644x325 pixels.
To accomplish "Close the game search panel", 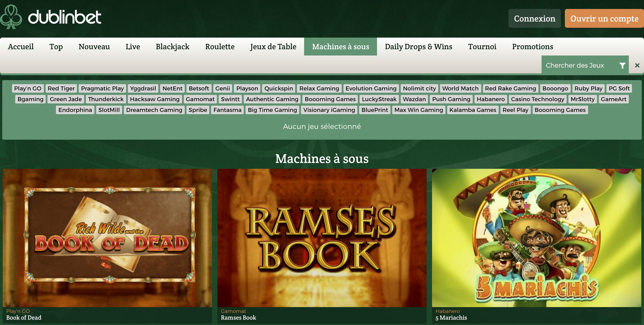I will (637, 65).
